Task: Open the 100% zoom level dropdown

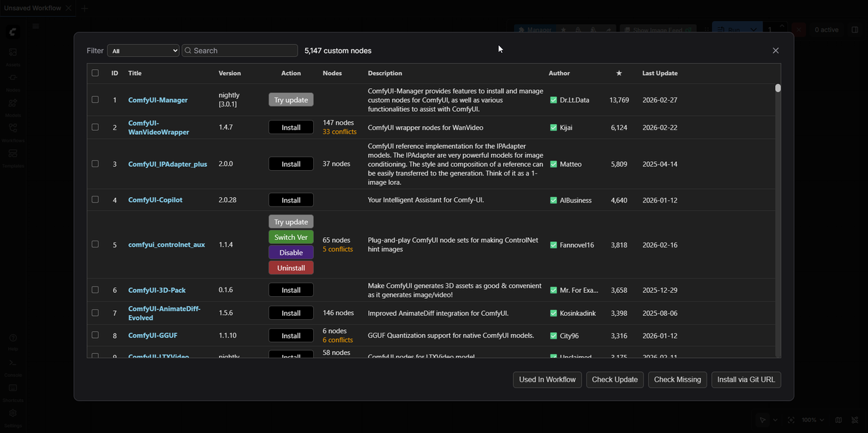Action: pos(814,420)
